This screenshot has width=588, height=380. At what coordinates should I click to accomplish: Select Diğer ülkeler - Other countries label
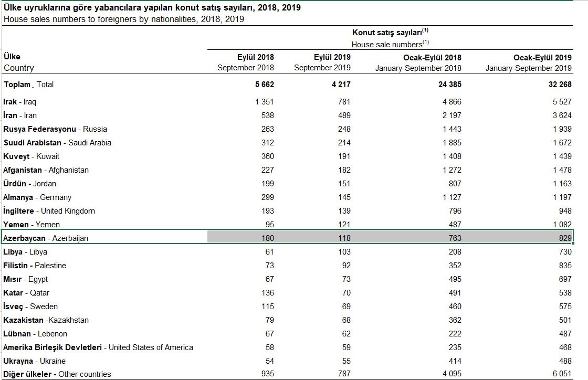coord(58,374)
